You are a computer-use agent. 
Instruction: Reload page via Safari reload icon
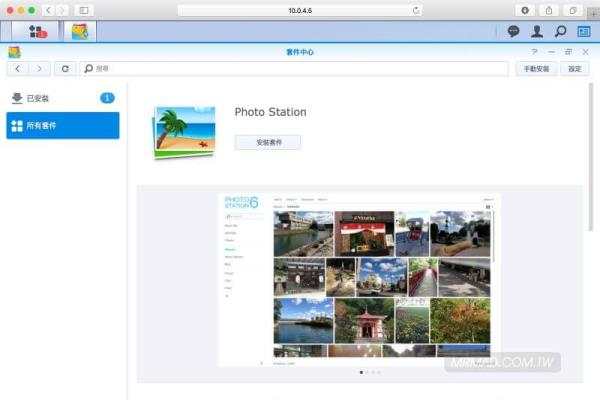[416, 11]
